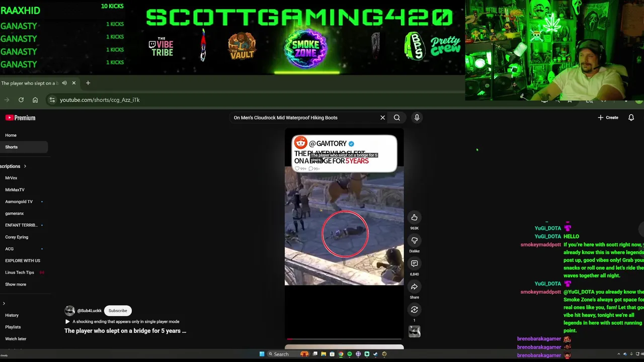The width and height of the screenshot is (644, 362).
Task: Click the Create button
Action: tap(608, 118)
